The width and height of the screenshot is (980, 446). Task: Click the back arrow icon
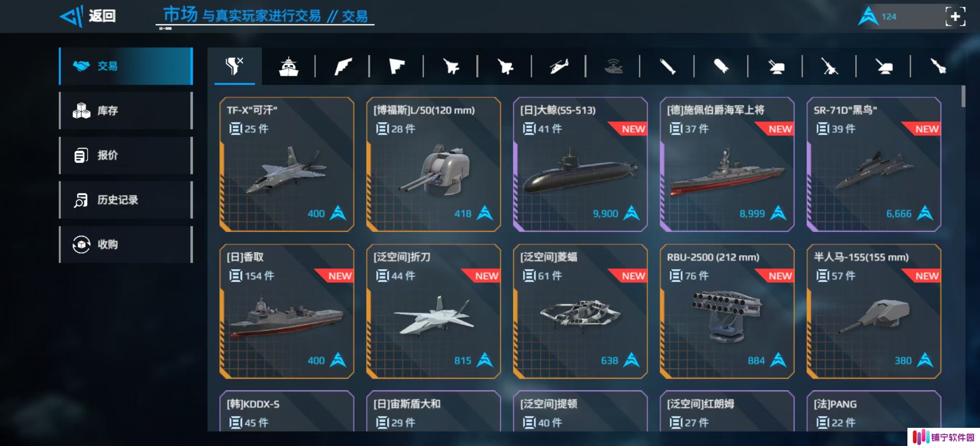[x=72, y=16]
